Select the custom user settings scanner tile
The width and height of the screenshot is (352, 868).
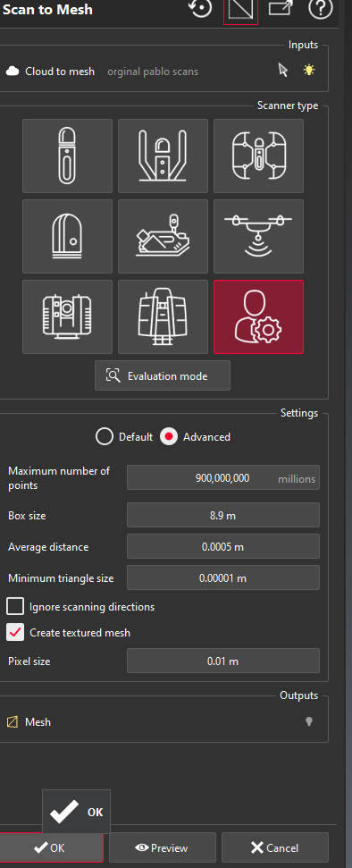(x=258, y=316)
